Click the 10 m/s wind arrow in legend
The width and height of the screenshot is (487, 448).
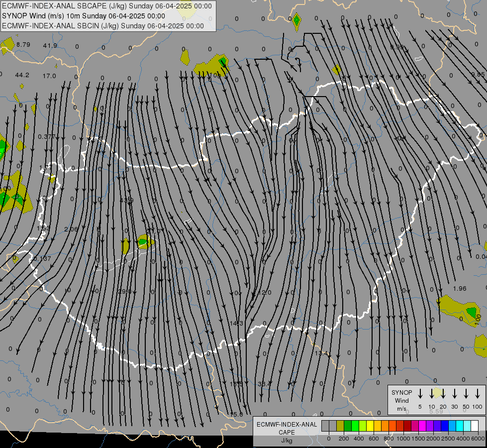pyautogui.click(x=431, y=394)
